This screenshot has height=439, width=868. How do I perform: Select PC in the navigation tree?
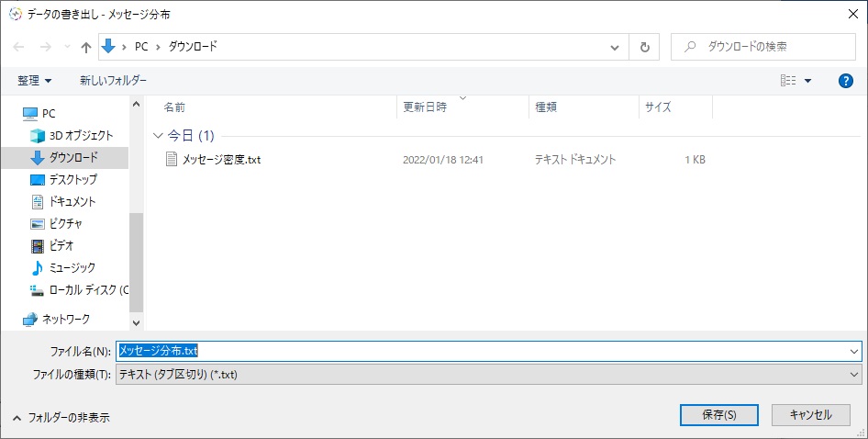[49, 113]
